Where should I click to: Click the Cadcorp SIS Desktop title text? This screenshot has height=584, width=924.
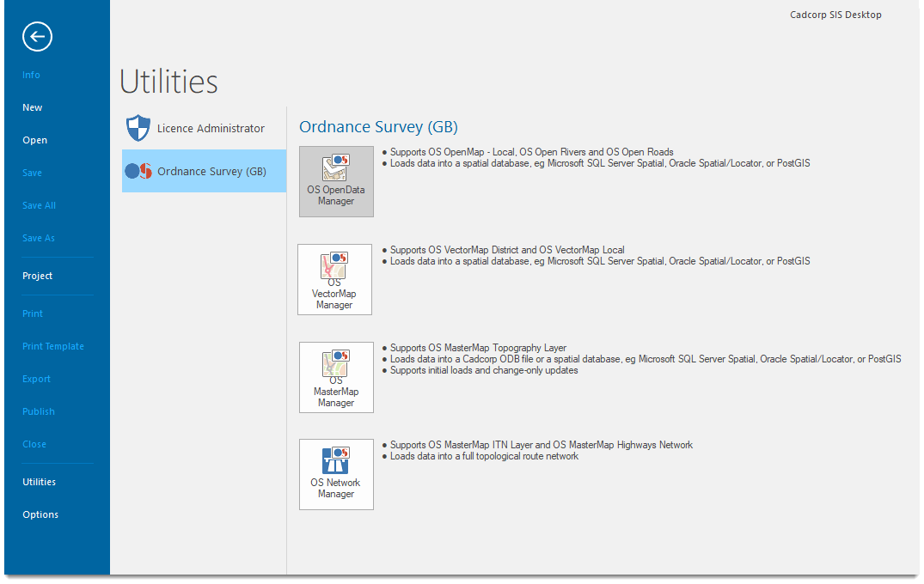[x=835, y=15]
